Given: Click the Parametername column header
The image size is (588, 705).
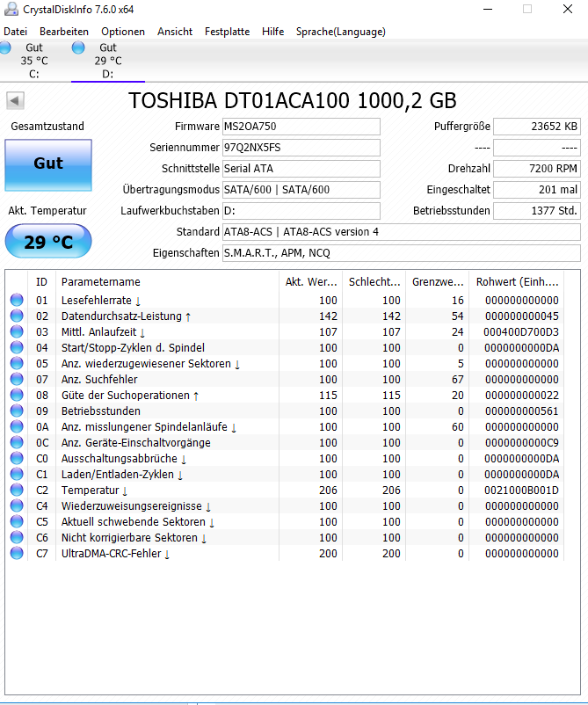Looking at the screenshot, I should [x=167, y=282].
